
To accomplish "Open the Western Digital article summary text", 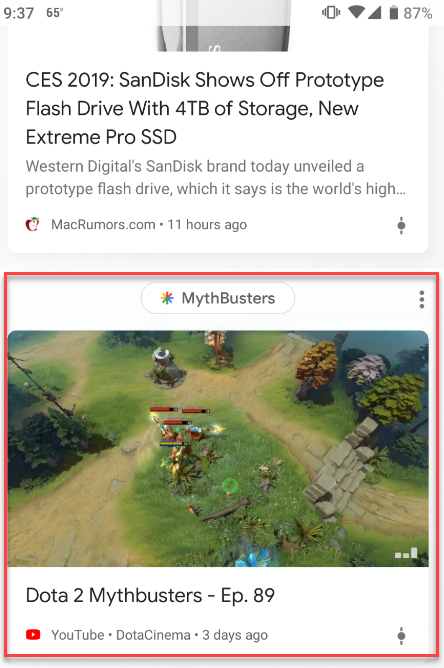I will tap(216, 178).
